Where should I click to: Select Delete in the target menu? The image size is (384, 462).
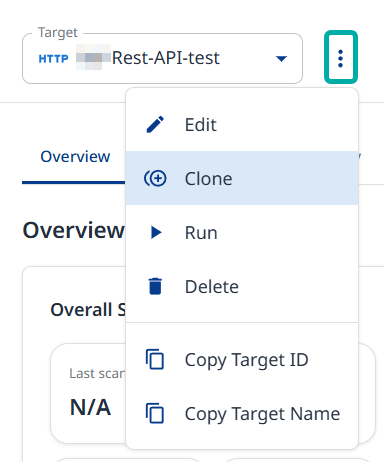(x=242, y=286)
